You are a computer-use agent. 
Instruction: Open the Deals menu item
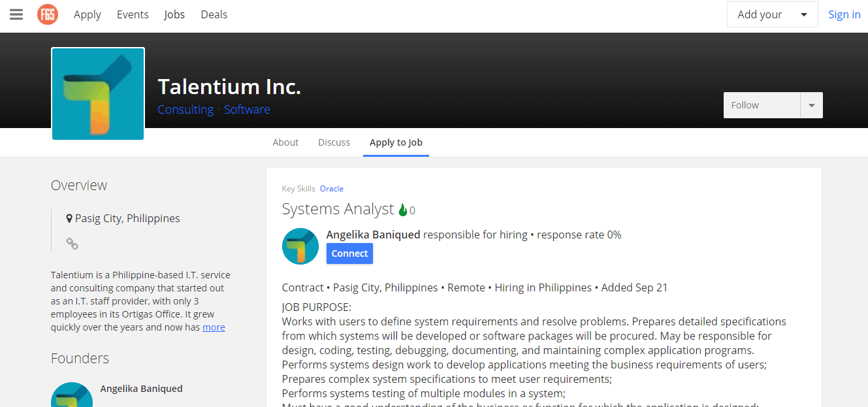click(x=214, y=14)
